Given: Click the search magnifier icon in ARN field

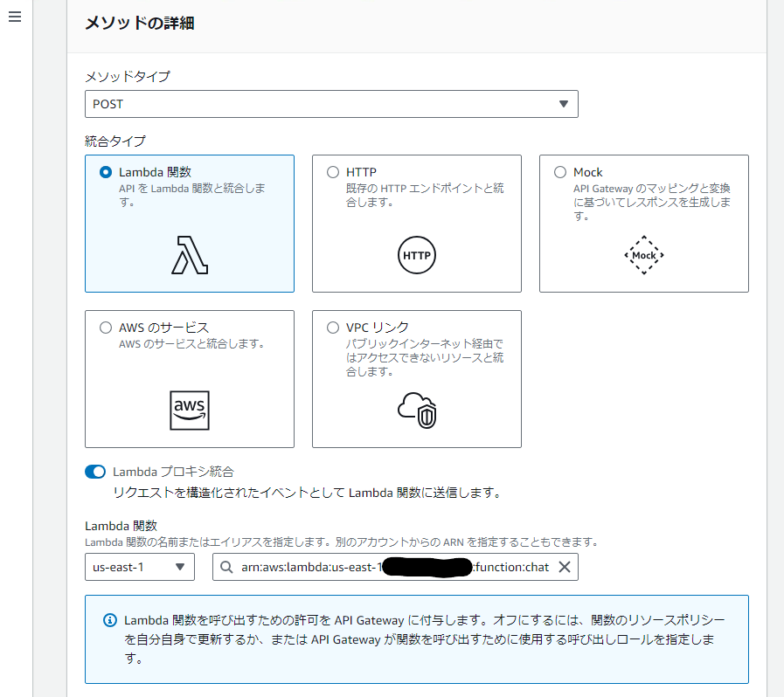Looking at the screenshot, I should pos(226,567).
